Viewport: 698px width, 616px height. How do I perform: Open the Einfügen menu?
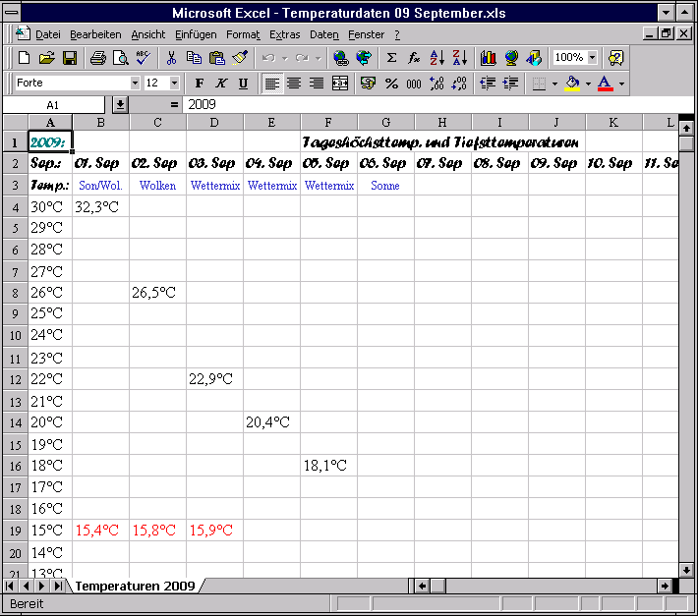point(196,34)
